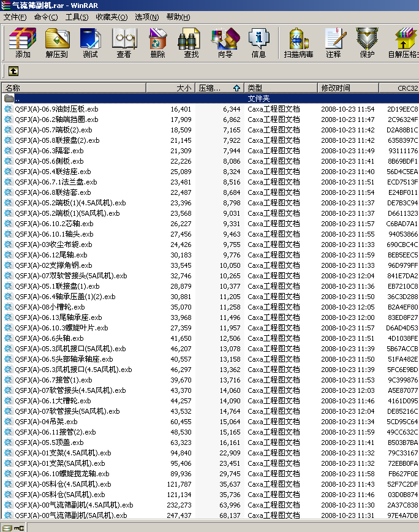Click the status bar key icon
Viewport: 419px width, 532px height.
coord(18,528)
